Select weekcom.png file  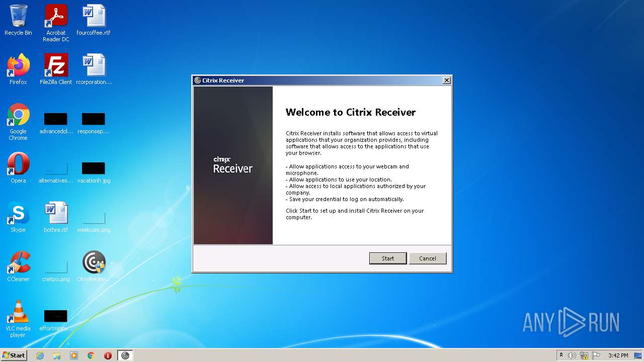[94, 221]
